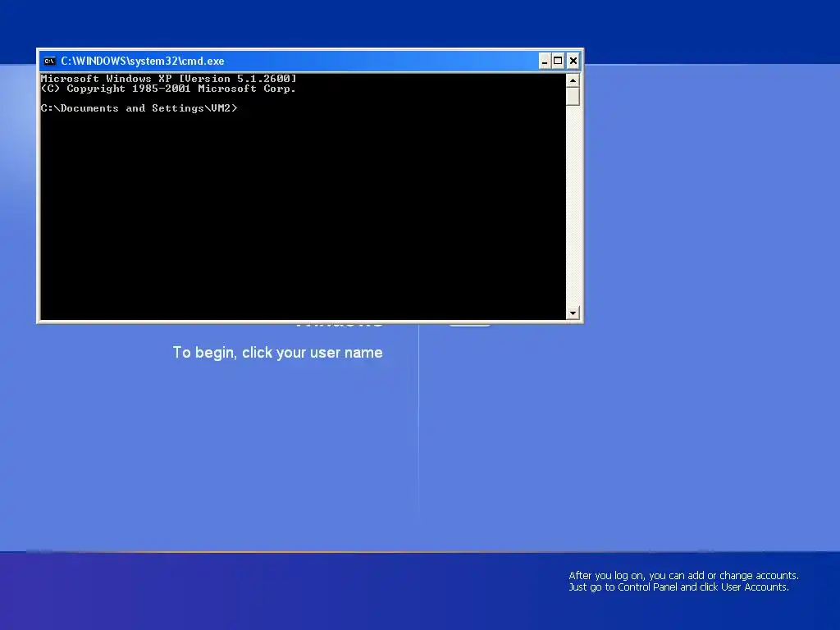Maximize the cmd.exe window

coord(558,61)
